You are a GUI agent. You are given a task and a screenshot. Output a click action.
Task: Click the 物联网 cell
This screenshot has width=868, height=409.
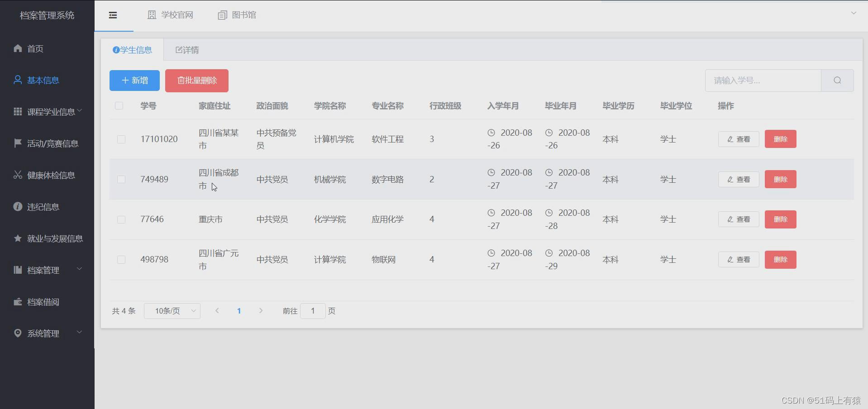coord(384,260)
